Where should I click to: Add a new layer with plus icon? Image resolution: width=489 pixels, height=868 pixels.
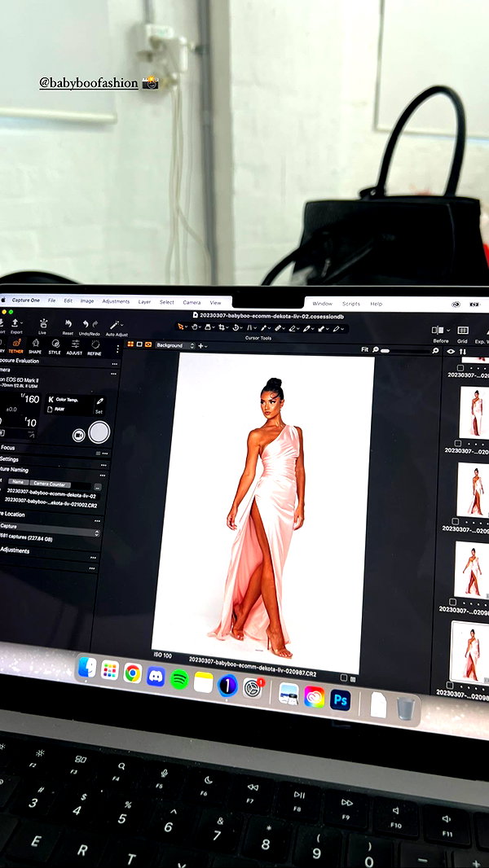coord(200,346)
